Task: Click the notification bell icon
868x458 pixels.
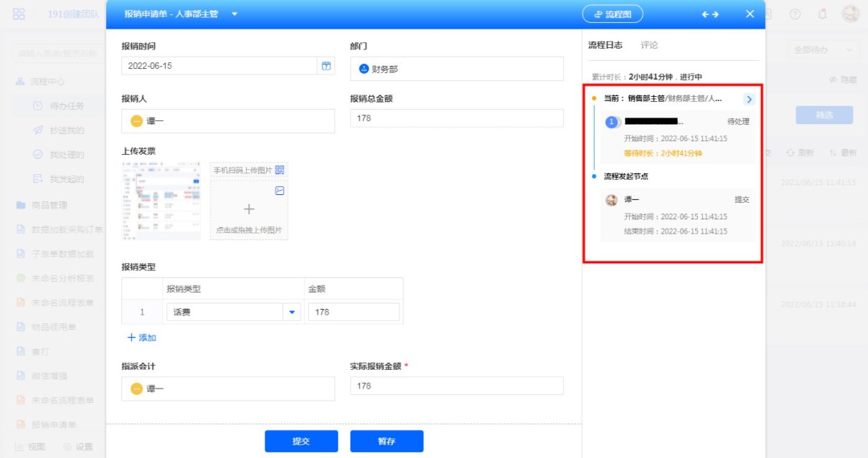Action: coord(822,14)
